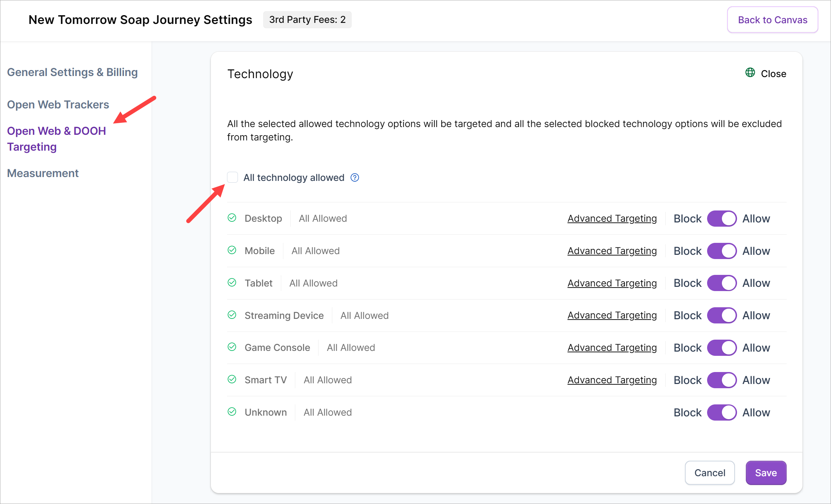Open Advanced Targeting for Mobile
Image resolution: width=831 pixels, height=504 pixels.
[612, 251]
